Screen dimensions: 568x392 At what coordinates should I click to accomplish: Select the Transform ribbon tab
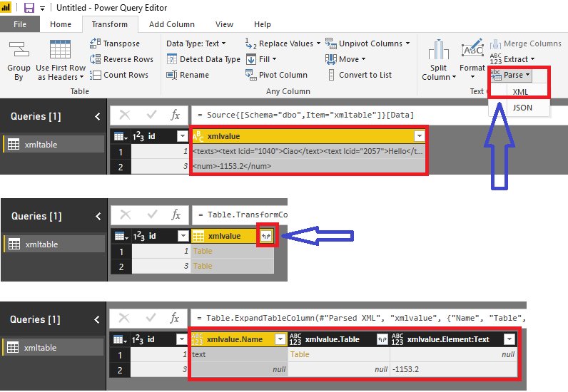point(110,24)
